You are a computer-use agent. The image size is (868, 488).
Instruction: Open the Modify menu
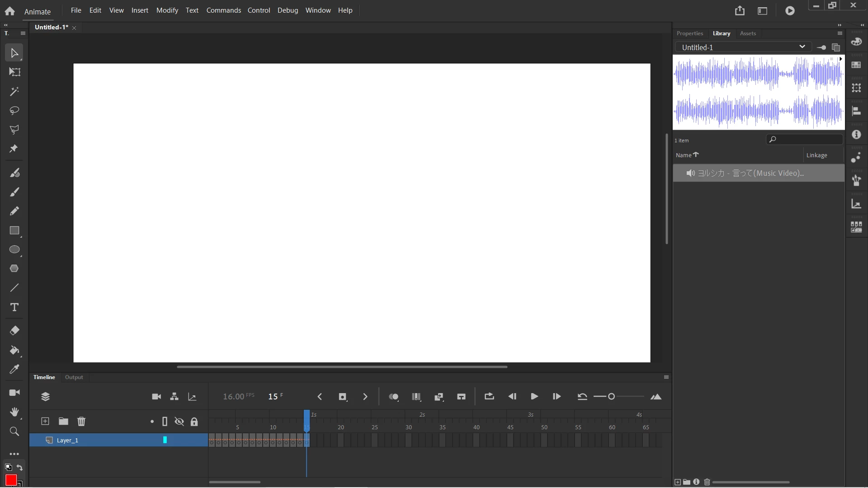(x=167, y=10)
